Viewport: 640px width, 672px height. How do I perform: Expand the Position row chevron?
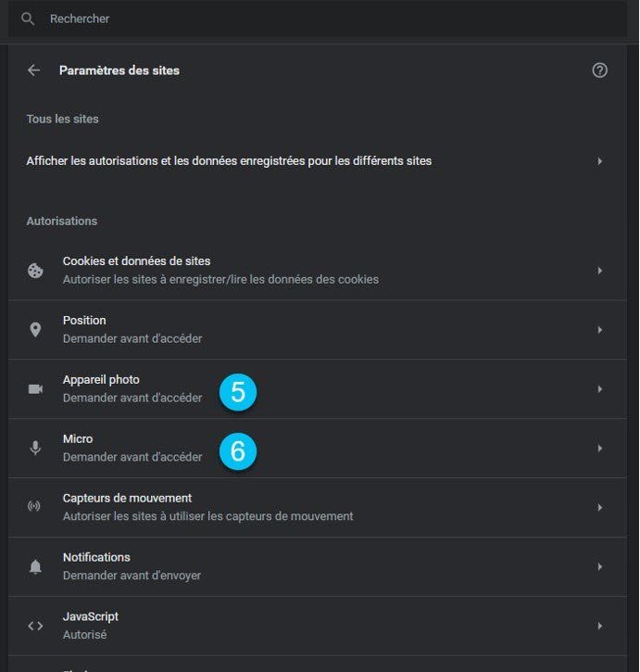point(600,330)
